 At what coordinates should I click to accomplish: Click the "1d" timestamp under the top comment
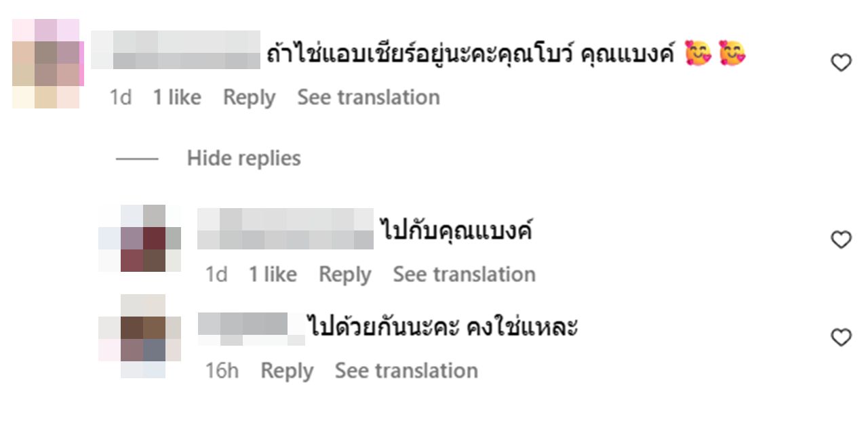click(x=121, y=98)
